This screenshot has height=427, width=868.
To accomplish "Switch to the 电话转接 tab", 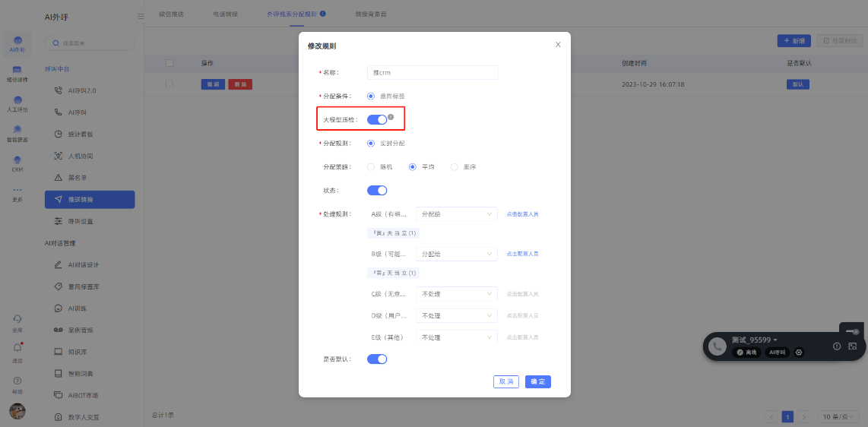I will click(227, 14).
